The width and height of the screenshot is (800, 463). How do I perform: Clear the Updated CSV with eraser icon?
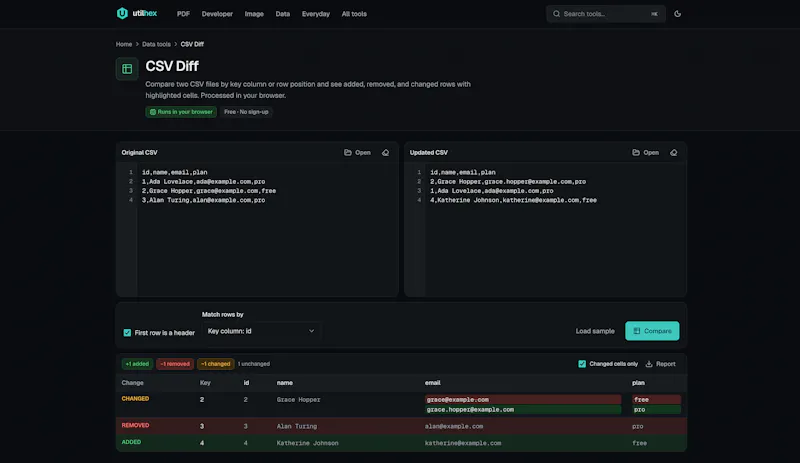point(673,153)
